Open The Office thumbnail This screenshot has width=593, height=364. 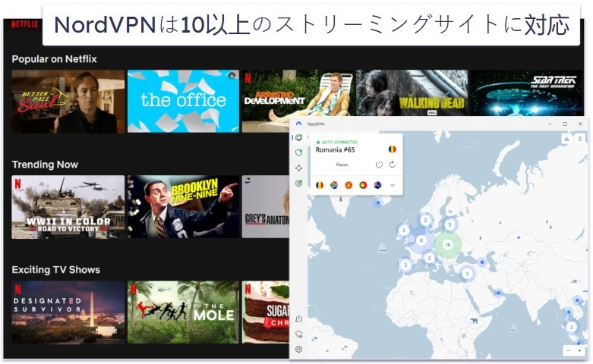click(x=183, y=101)
